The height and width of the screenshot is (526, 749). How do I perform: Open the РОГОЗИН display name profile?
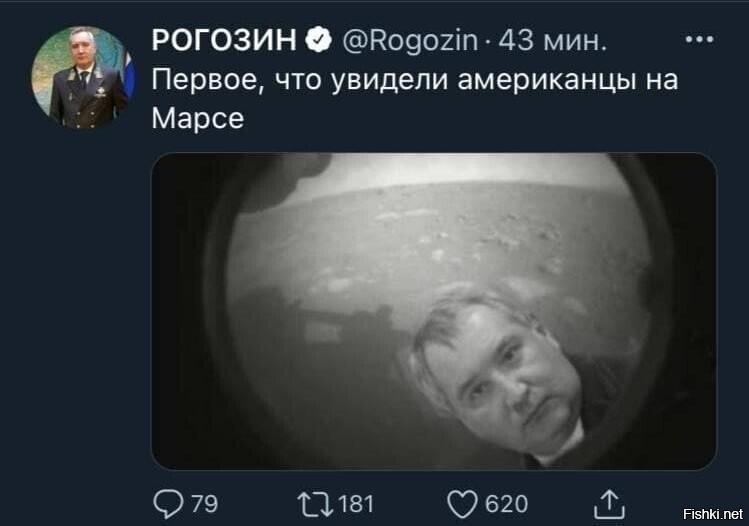(224, 40)
